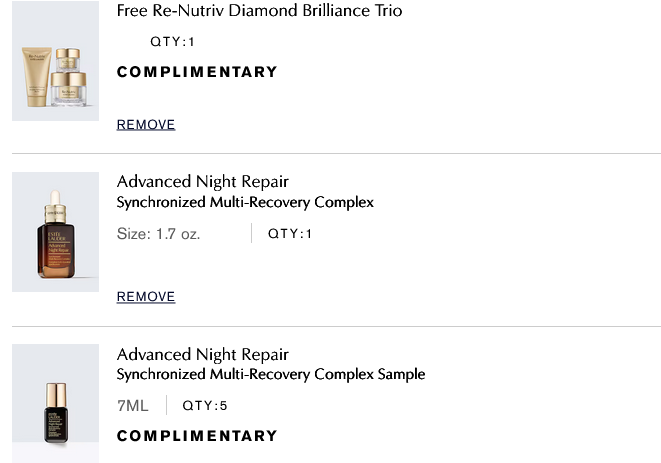Click the Complex Sample mini bottle thumbnail
Image resolution: width=661 pixels, height=463 pixels.
(x=55, y=405)
